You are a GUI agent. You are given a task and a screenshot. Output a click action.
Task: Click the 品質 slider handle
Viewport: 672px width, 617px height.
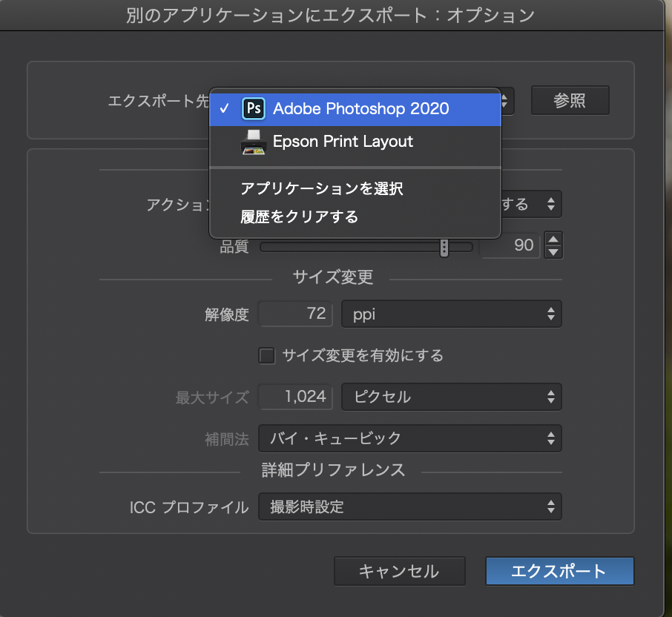[444, 247]
